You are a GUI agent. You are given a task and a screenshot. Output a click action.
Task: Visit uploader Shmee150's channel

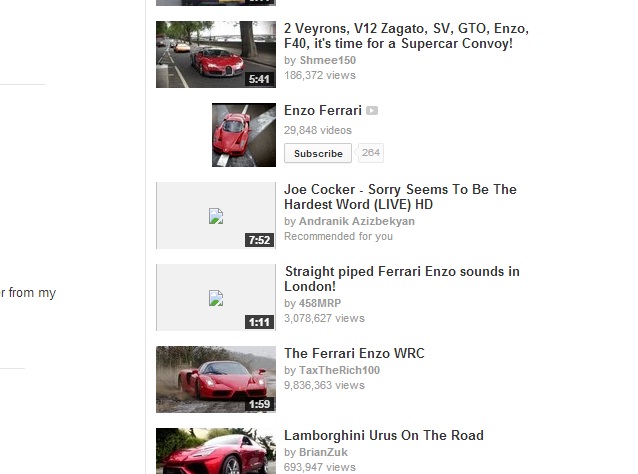coord(328,60)
